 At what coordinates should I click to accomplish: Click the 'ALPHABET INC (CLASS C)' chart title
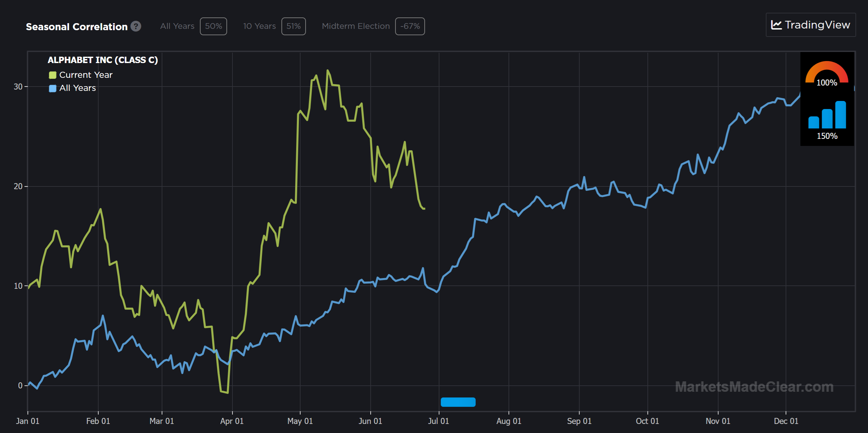coord(103,60)
